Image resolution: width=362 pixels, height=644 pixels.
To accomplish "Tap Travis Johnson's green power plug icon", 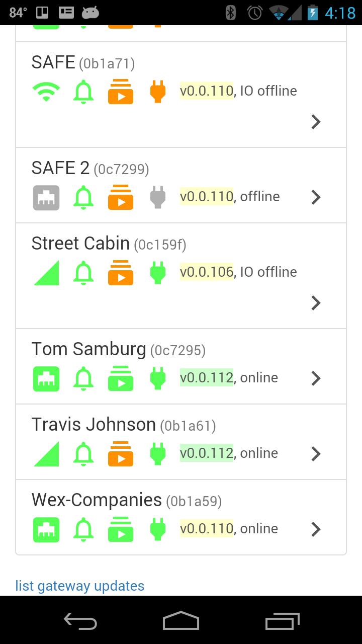I will [x=158, y=454].
